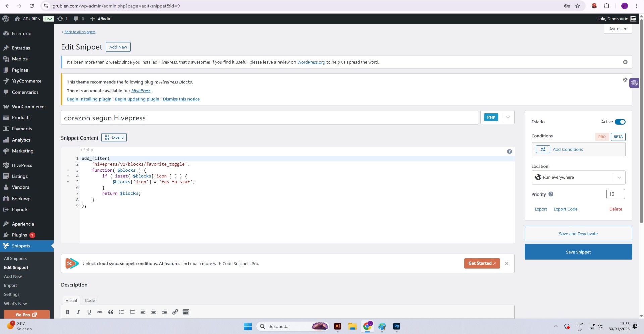Open the HivePress sidebar menu

(x=22, y=165)
